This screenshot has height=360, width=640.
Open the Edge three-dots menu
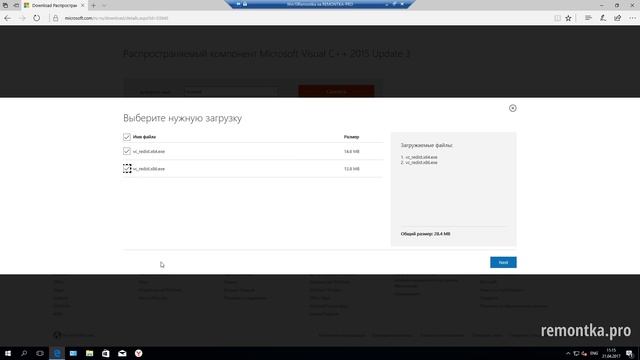(632, 18)
